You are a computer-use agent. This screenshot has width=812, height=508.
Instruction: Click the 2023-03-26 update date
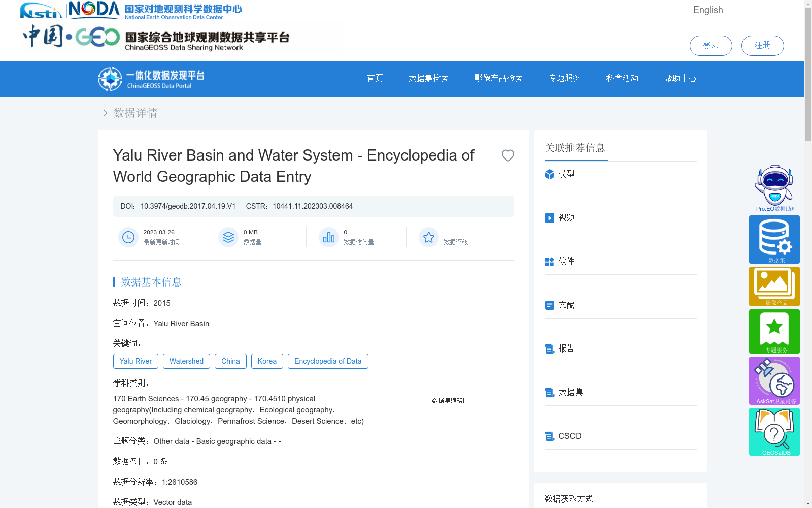coord(159,232)
